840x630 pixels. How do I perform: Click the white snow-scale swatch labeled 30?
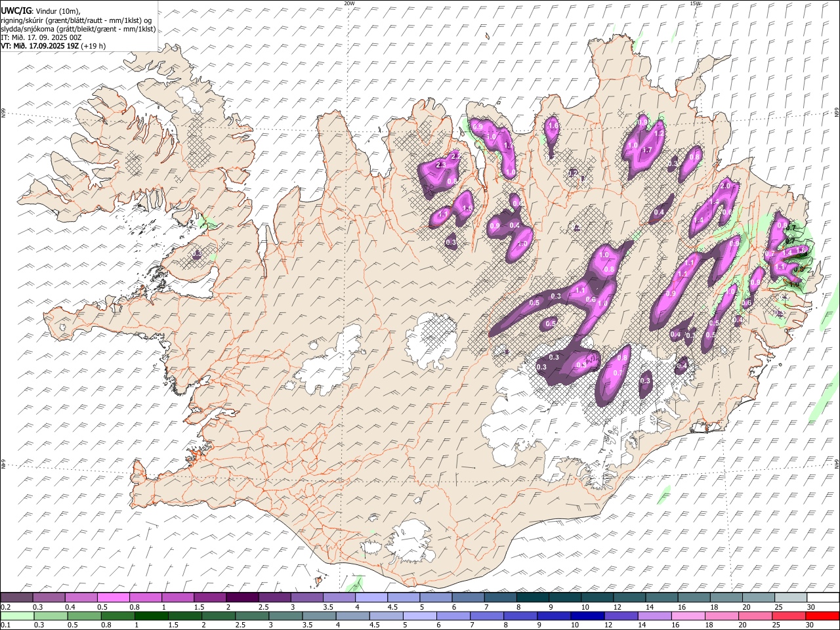coord(822,597)
